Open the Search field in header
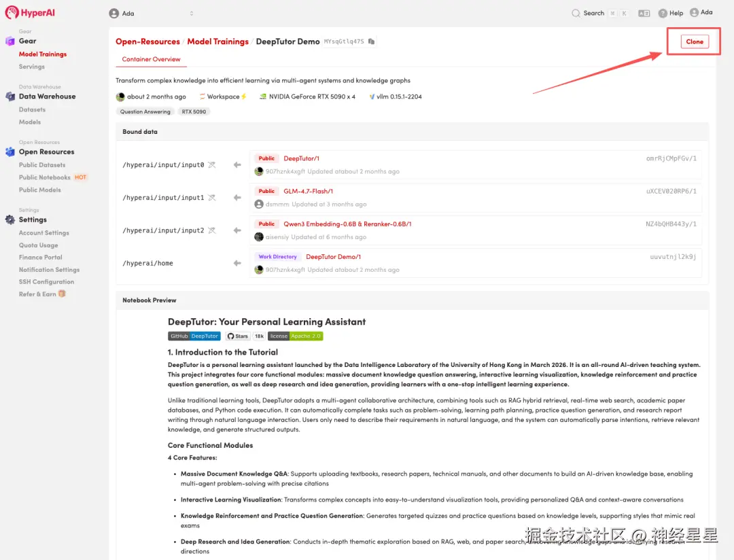 (x=599, y=13)
